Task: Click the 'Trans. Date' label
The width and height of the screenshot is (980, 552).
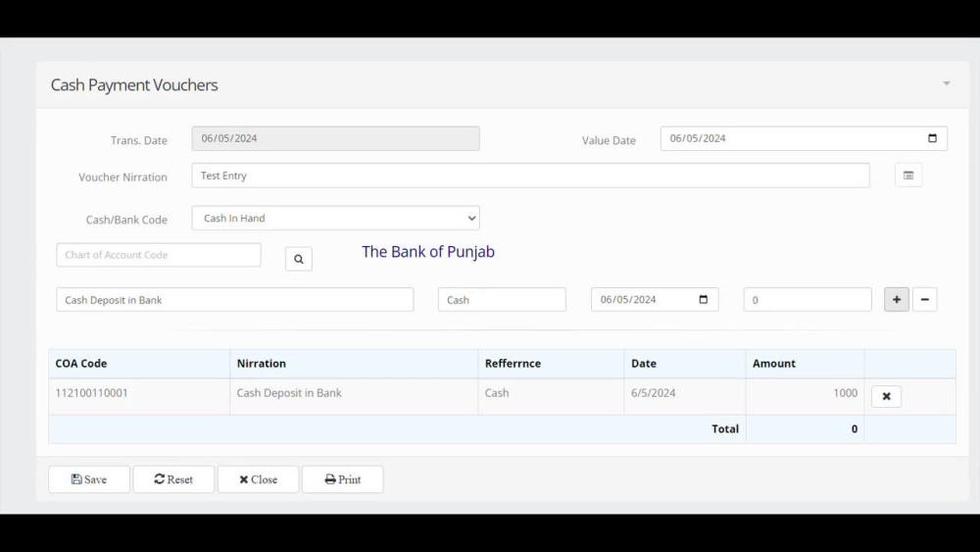Action: pos(139,140)
